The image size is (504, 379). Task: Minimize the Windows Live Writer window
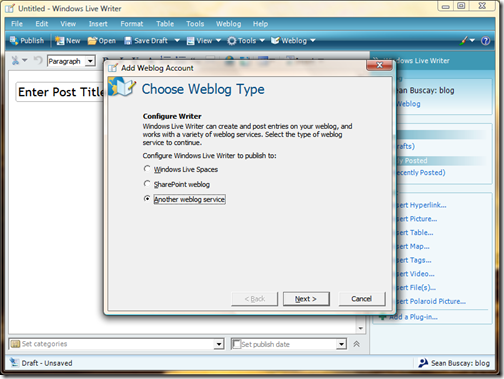pos(446,6)
